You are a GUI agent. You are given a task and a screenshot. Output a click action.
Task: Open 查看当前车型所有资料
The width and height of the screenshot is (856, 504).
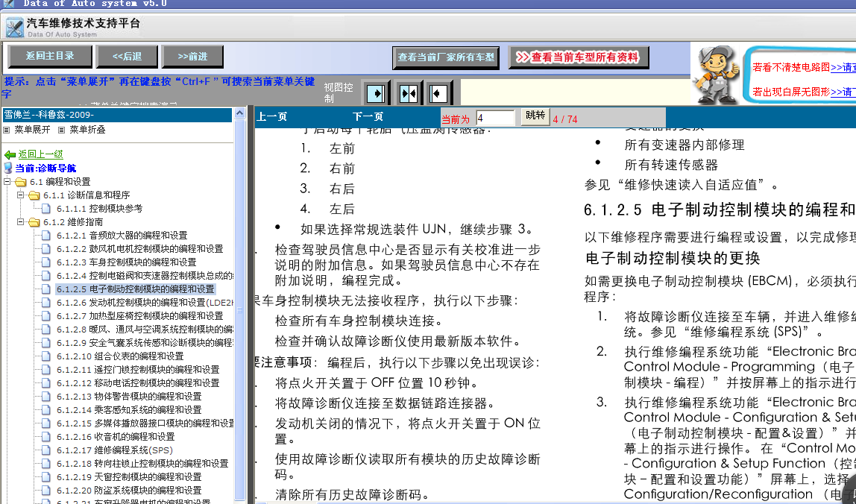[x=578, y=57]
